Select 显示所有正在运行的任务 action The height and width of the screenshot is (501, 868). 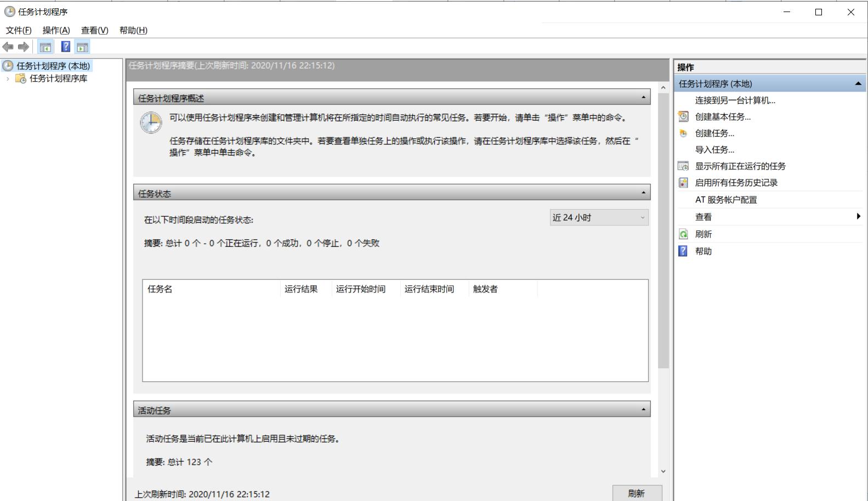point(740,166)
